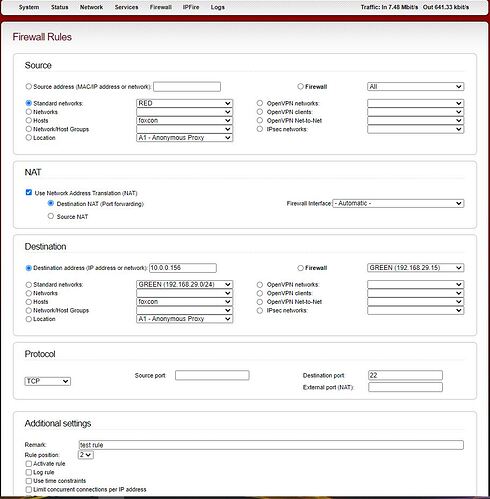Click the Remark text field
490x499 pixels.
pos(271,445)
